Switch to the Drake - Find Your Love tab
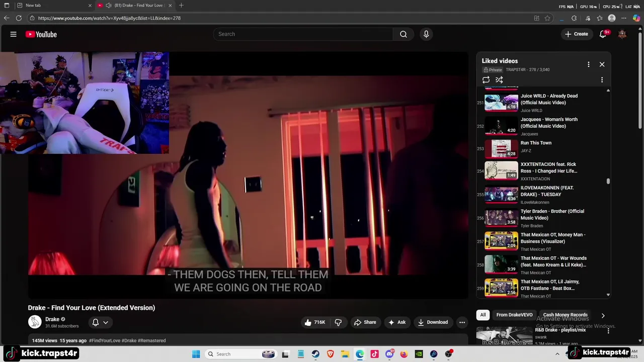The width and height of the screenshot is (644, 362). (136, 6)
